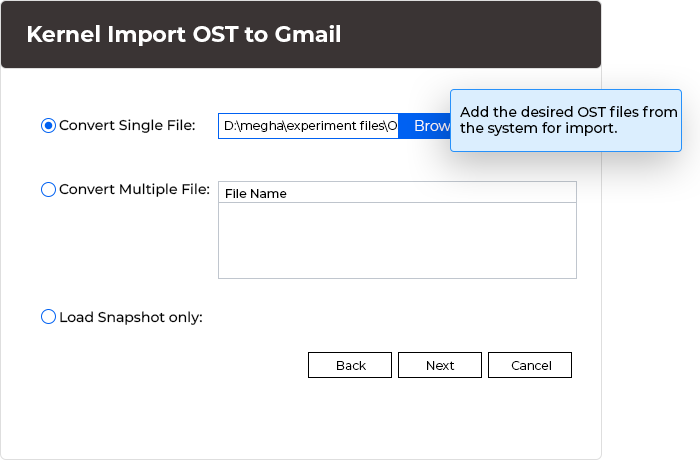
Task: Click the File Name column header
Action: (397, 193)
